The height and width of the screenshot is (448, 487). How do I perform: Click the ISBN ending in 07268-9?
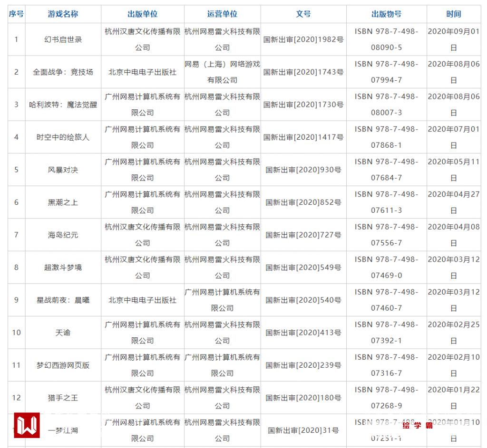click(386, 398)
